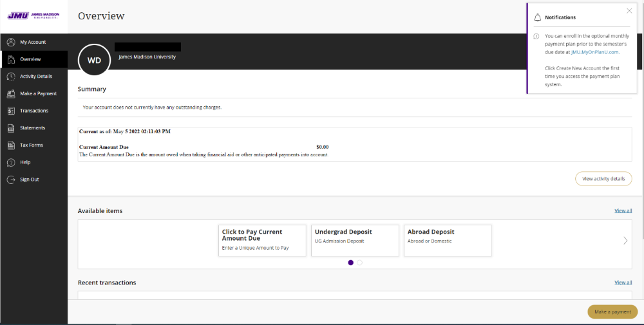This screenshot has width=644, height=325.
Task: Click 'Your account does not currently have' message
Action: coord(152,107)
